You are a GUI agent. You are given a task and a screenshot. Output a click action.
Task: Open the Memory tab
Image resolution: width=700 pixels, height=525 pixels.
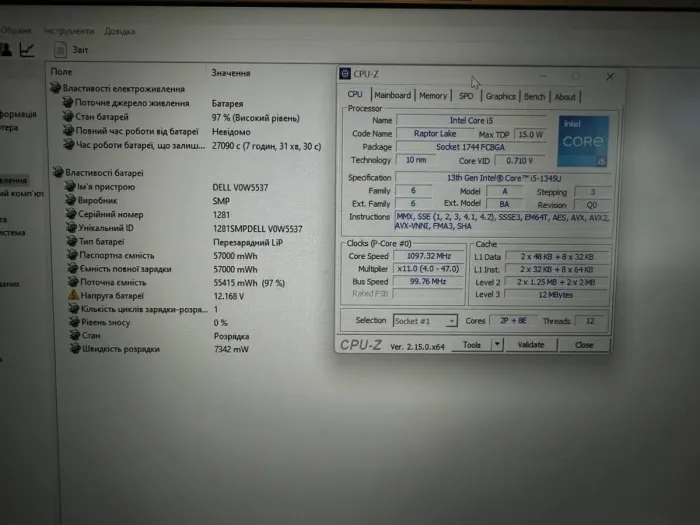click(x=433, y=96)
